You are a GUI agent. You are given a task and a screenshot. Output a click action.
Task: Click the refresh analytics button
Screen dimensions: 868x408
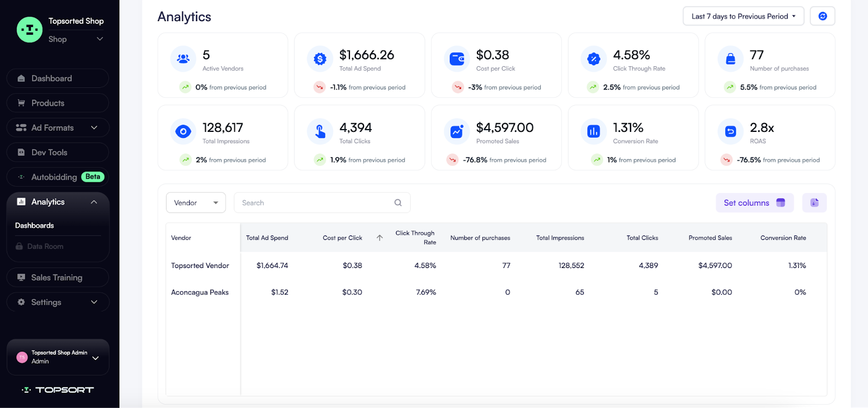(822, 16)
